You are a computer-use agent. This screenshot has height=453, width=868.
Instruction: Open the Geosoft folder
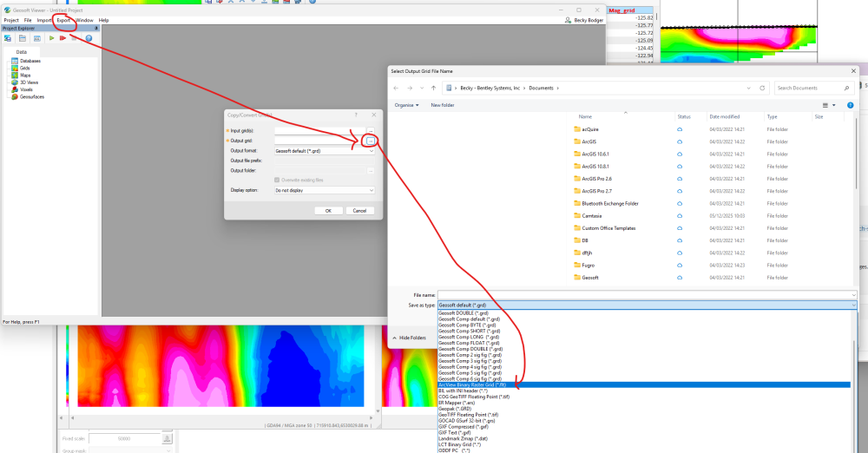click(590, 278)
